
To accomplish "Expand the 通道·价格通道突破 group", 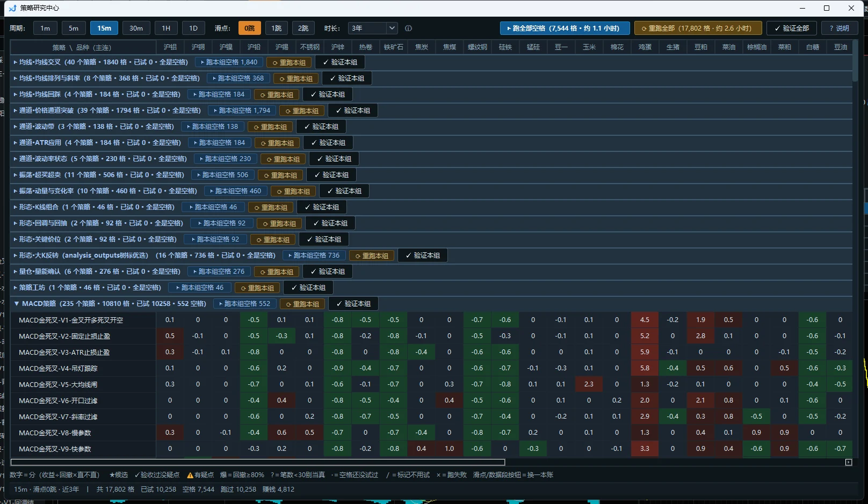I will coord(16,111).
